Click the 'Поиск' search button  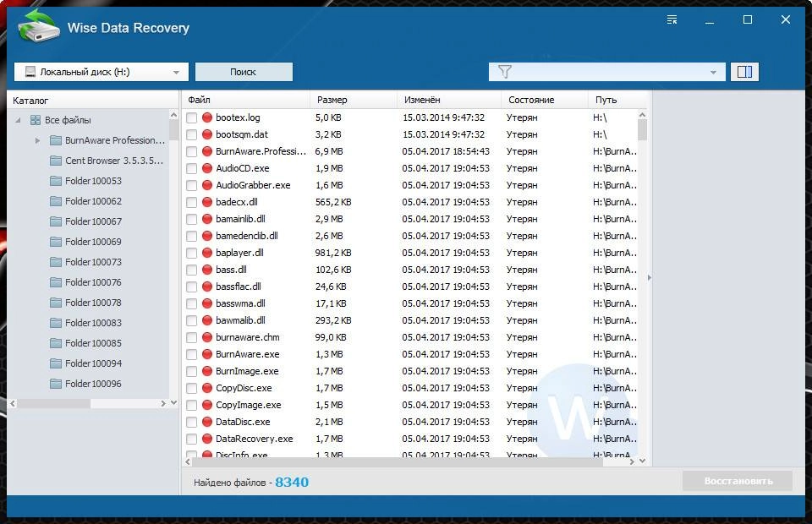tap(244, 72)
